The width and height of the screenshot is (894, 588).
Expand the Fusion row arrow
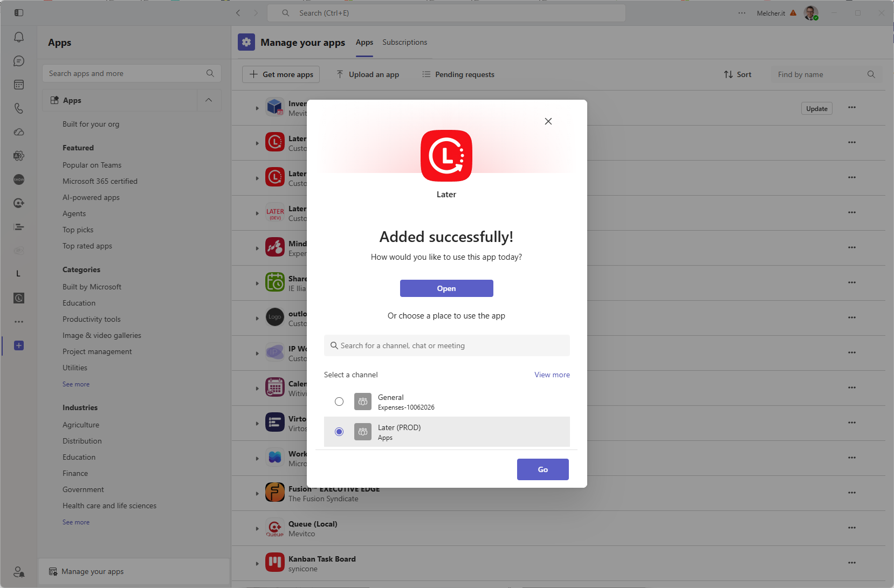click(x=257, y=494)
